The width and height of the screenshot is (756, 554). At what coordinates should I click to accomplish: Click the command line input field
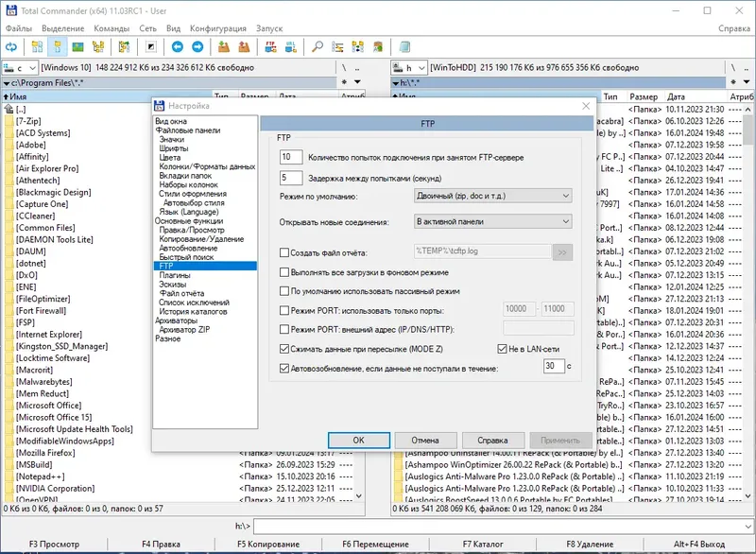(x=498, y=526)
